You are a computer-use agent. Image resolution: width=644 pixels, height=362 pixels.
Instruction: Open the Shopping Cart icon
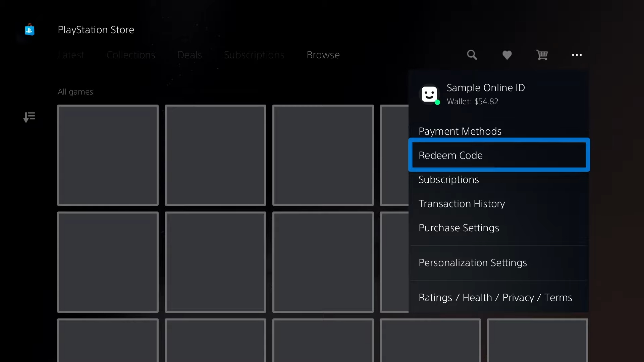coord(542,54)
